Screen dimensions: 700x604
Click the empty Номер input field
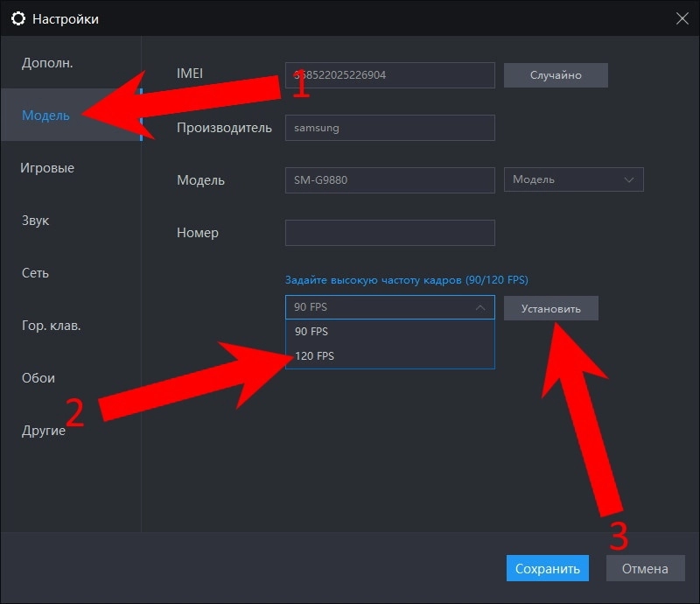[x=389, y=233]
